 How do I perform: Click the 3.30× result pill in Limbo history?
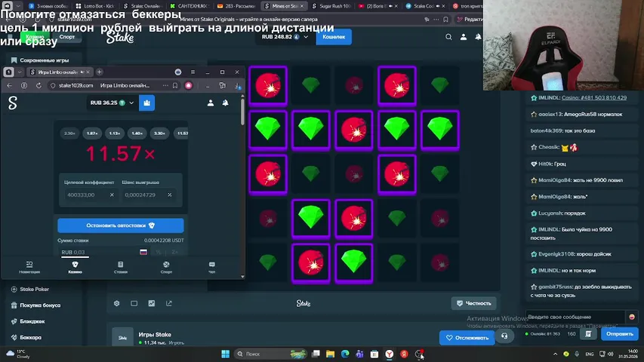click(x=159, y=133)
